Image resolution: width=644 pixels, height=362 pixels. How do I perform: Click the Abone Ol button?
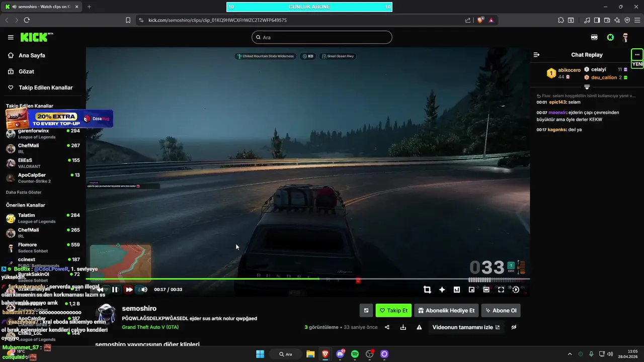click(501, 310)
